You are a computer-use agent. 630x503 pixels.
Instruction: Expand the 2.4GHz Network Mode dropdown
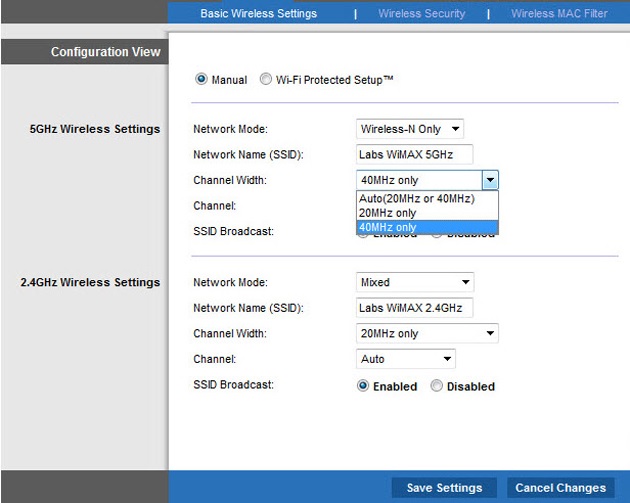pos(414,283)
